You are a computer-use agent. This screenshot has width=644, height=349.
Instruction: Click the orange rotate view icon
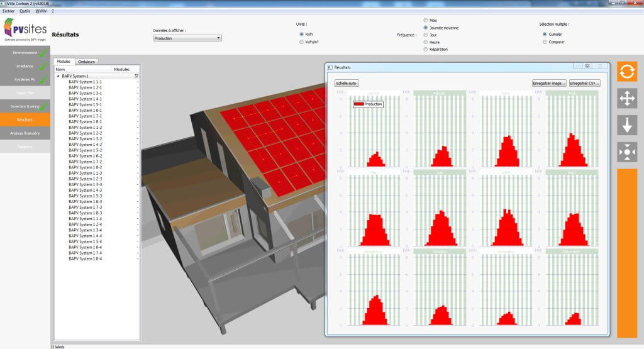pos(627,71)
